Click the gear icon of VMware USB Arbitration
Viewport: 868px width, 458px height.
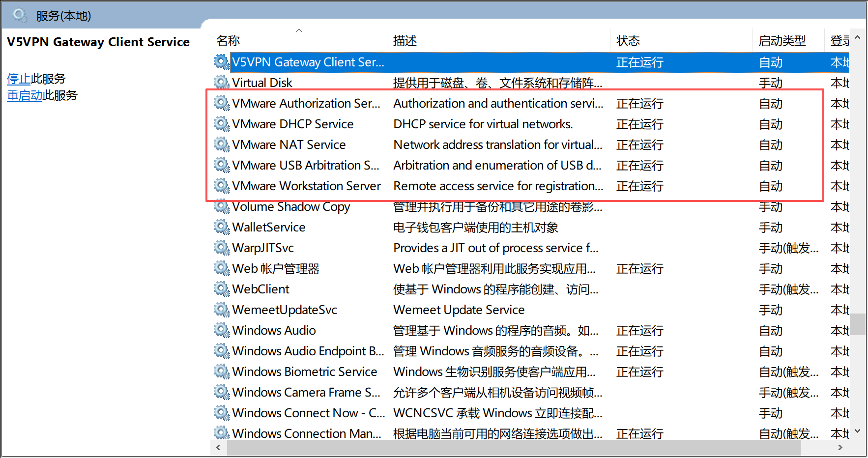click(222, 165)
